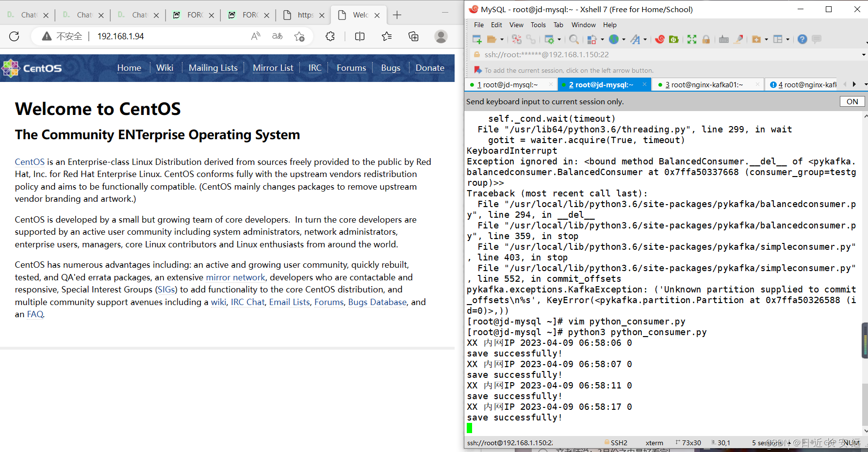Click the Mirror List link on CentOS navbar
The height and width of the screenshot is (452, 868).
[273, 68]
